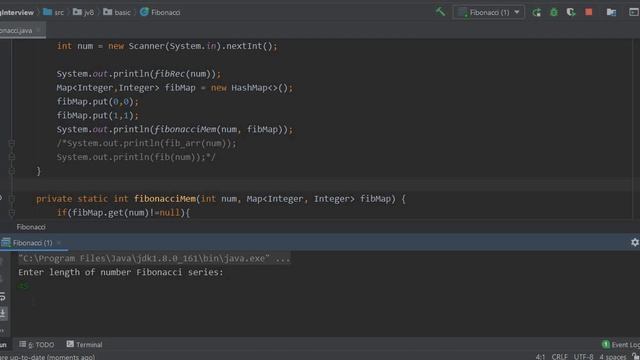This screenshot has width=640, height=360.
Task: Open the src folder breadcrumb
Action: 54,12
